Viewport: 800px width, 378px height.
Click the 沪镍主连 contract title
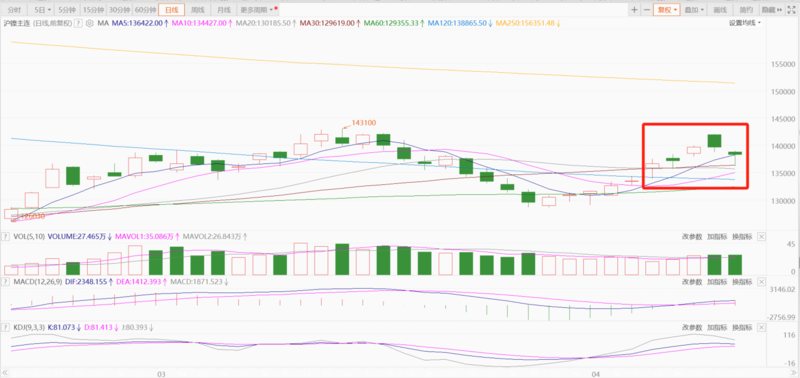tap(16, 23)
